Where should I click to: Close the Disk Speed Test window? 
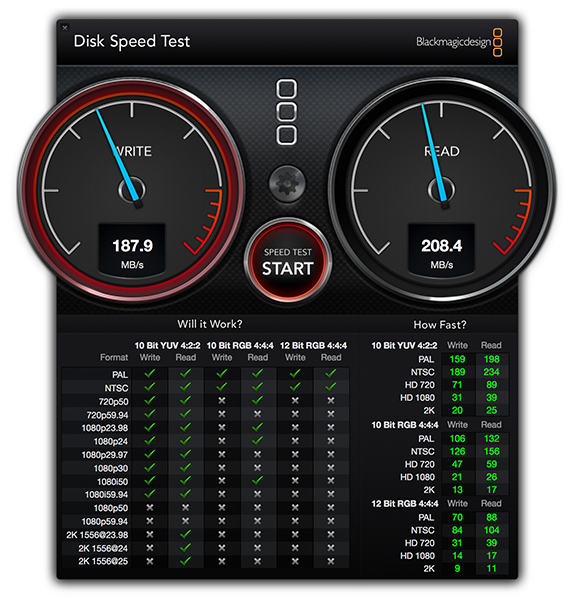pos(65,28)
